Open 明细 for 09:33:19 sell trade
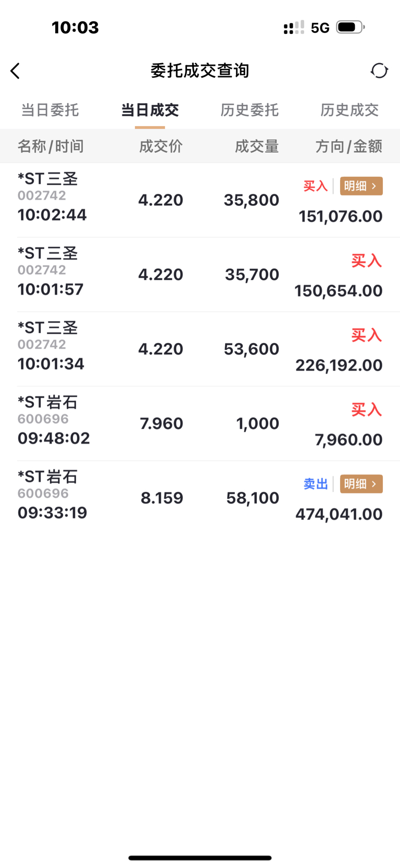Screen dimensions: 400x868 coord(361,484)
